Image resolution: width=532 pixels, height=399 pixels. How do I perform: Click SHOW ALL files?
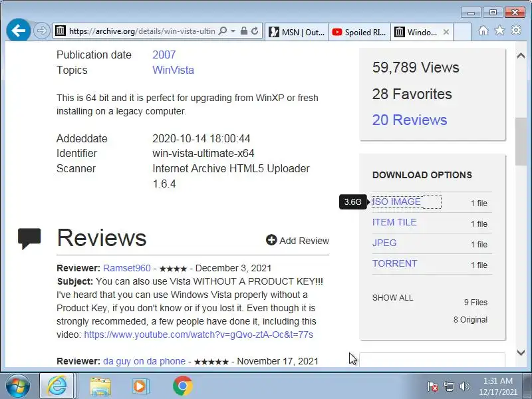(392, 297)
